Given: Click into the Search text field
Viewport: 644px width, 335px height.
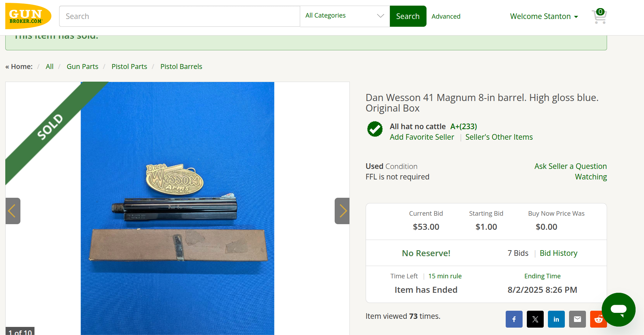Looking at the screenshot, I should click(x=179, y=16).
